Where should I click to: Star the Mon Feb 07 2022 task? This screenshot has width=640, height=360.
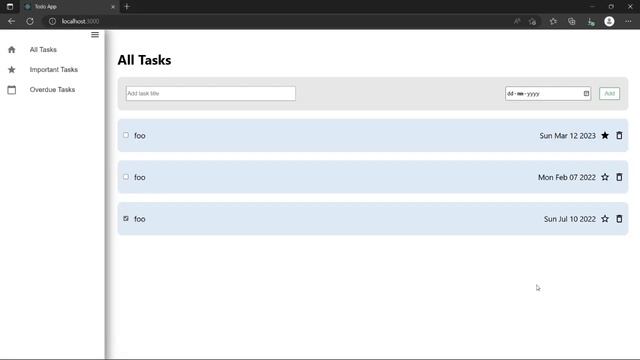point(605,177)
